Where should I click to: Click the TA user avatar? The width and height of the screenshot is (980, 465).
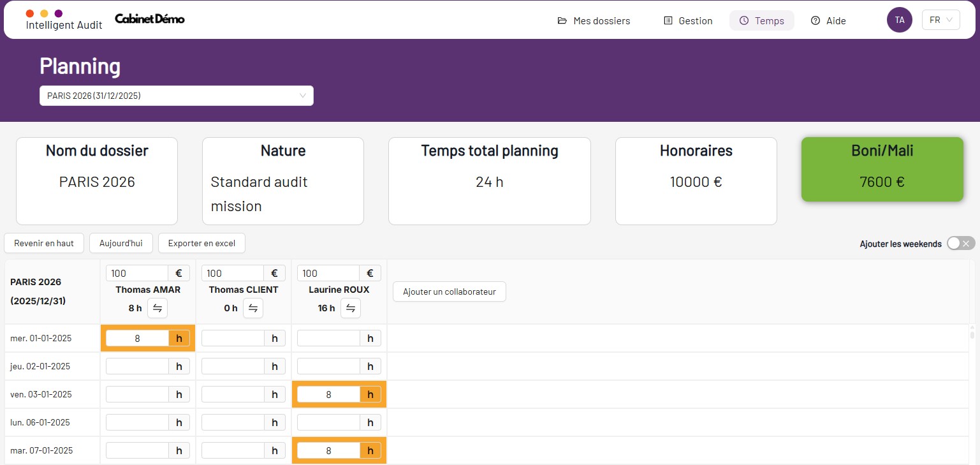click(x=899, y=20)
